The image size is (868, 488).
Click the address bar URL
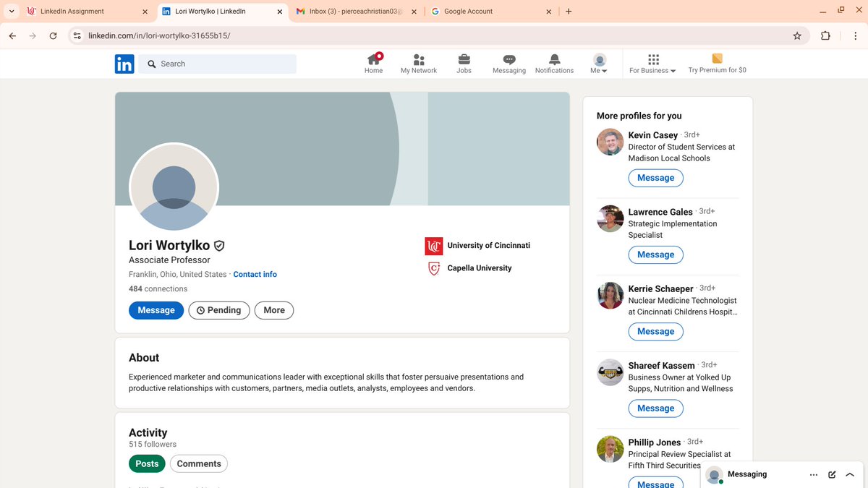[x=159, y=35]
